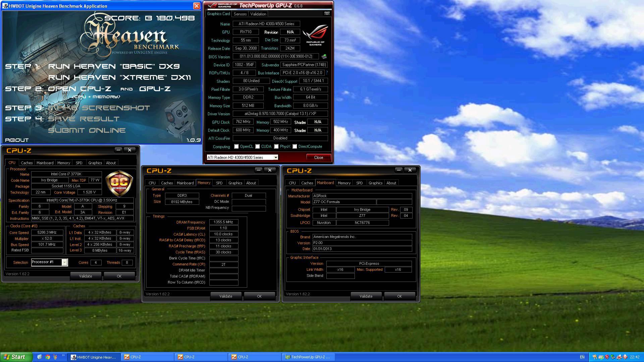644x362 pixels.
Task: Click the red gear tray icon
Action: 619,357
